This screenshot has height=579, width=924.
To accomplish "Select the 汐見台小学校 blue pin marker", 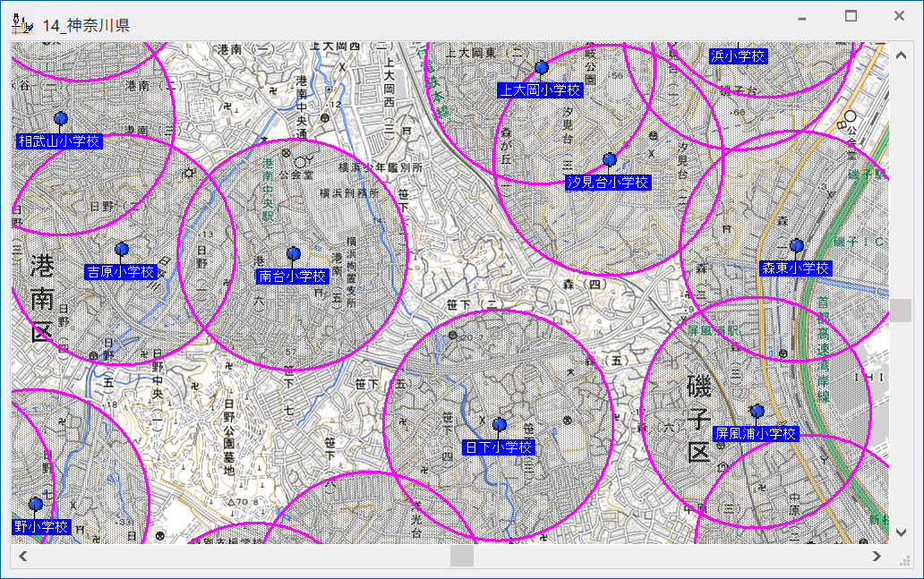I will [610, 159].
